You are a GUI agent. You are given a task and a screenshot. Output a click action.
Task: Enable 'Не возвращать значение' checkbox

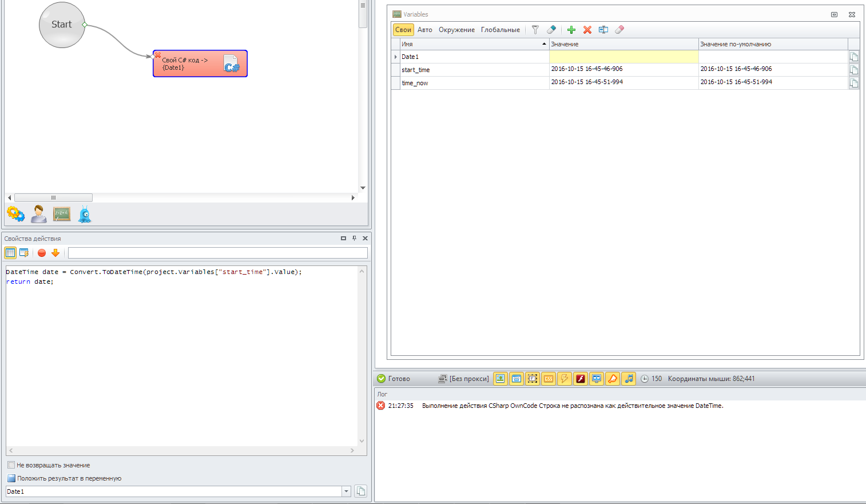click(x=11, y=465)
